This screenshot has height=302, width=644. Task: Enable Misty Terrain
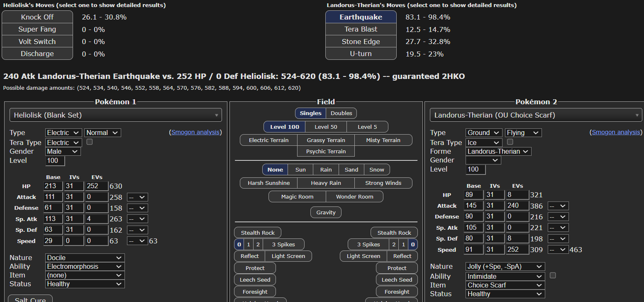click(383, 140)
